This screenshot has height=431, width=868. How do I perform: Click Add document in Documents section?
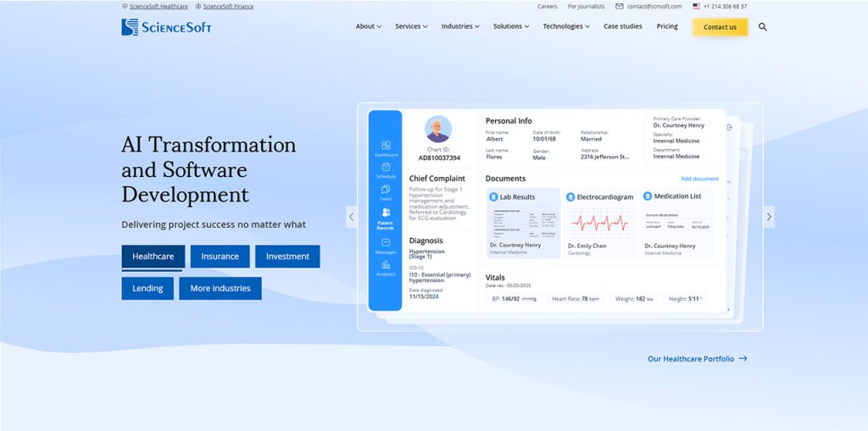click(699, 179)
